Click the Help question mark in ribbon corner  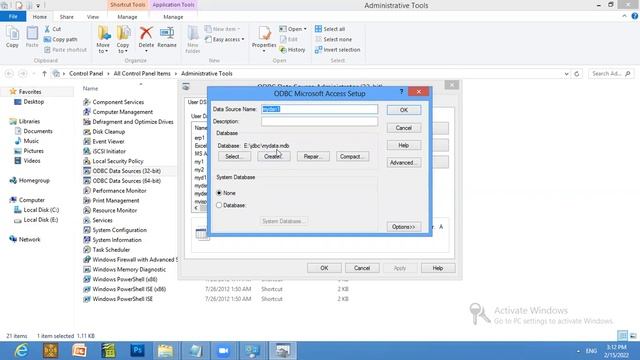pos(634,16)
